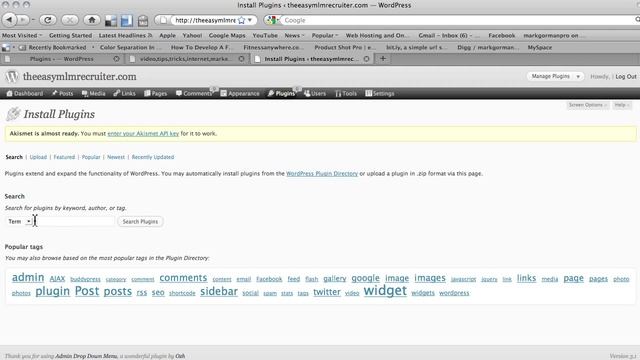Browse the comments tag
The height and width of the screenshot is (360, 640).
183,278
